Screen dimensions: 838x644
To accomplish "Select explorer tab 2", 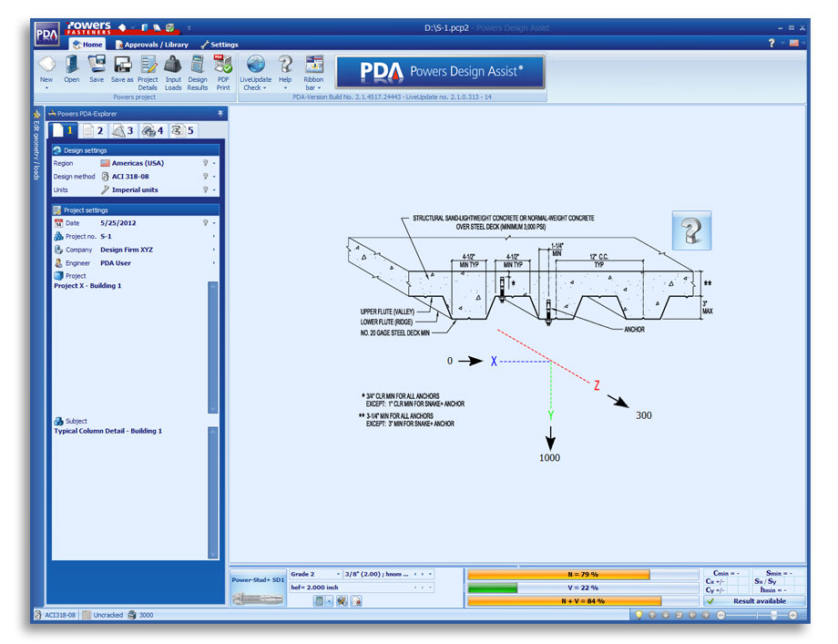I will tap(94, 130).
